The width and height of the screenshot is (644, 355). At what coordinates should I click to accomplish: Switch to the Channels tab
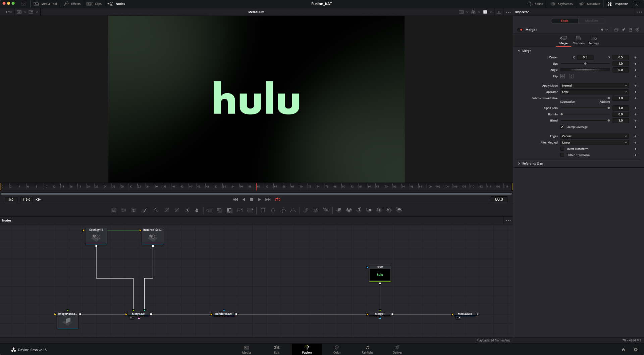tap(578, 40)
